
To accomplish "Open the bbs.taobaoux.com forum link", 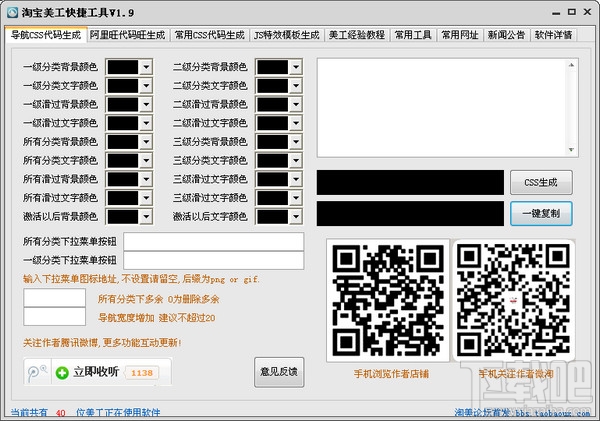I will click(553, 413).
